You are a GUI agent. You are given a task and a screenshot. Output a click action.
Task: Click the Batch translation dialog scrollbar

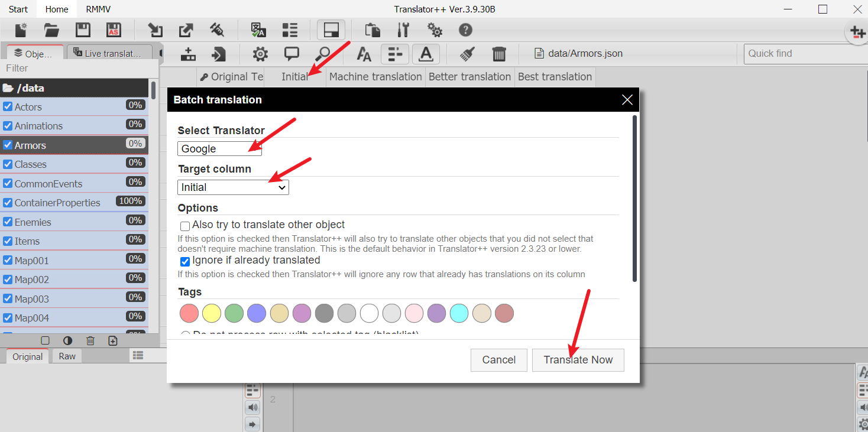(x=635, y=198)
